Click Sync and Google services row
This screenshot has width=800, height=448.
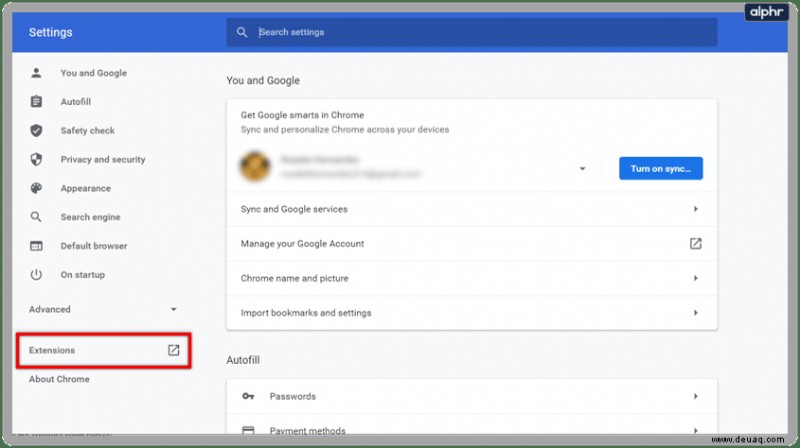(472, 209)
